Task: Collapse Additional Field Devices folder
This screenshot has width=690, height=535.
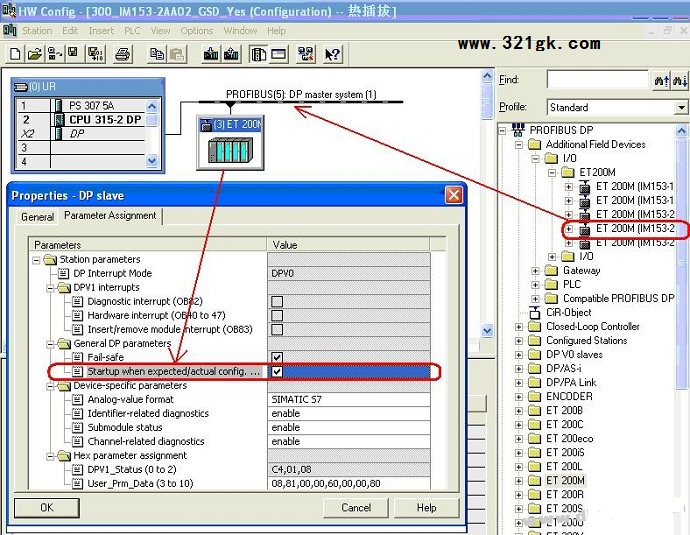Action: coord(519,145)
